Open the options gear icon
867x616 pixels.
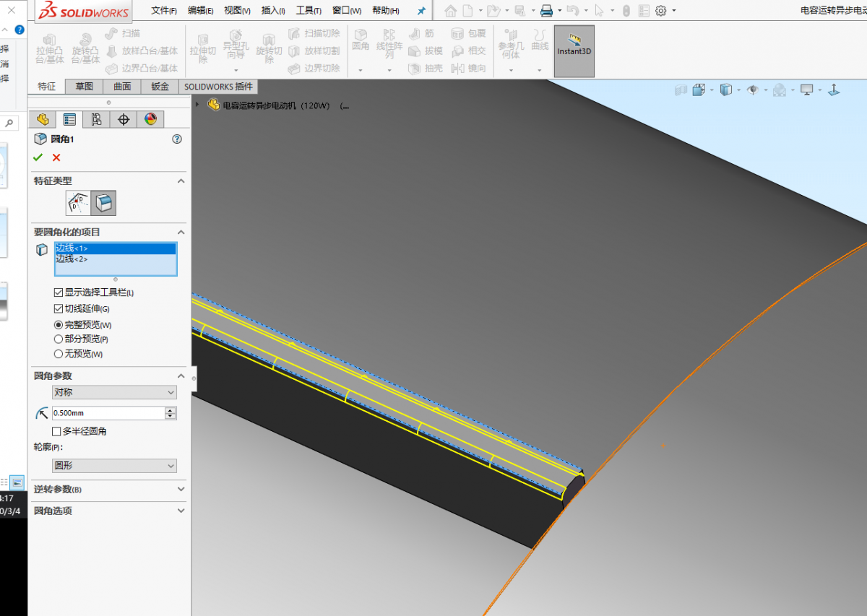point(660,10)
